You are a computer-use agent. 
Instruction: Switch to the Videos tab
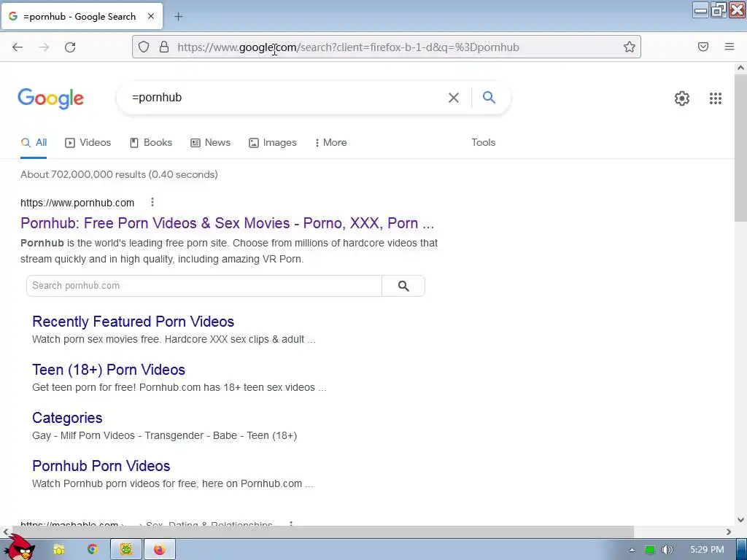[88, 142]
